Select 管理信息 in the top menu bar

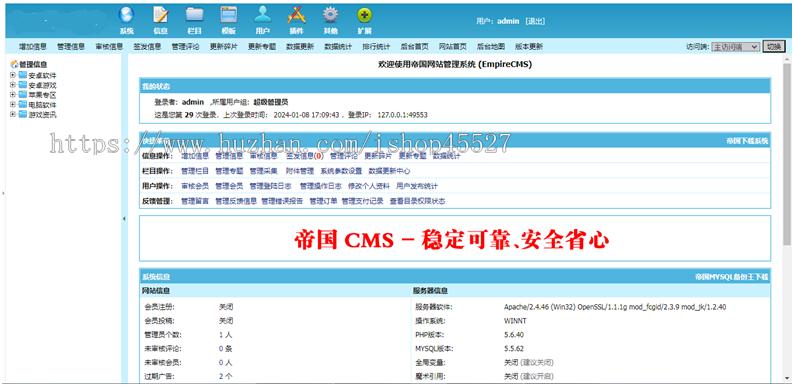click(71, 47)
